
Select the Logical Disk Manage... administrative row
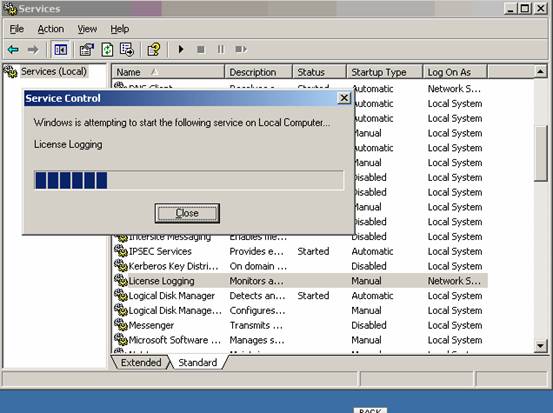click(x=300, y=310)
